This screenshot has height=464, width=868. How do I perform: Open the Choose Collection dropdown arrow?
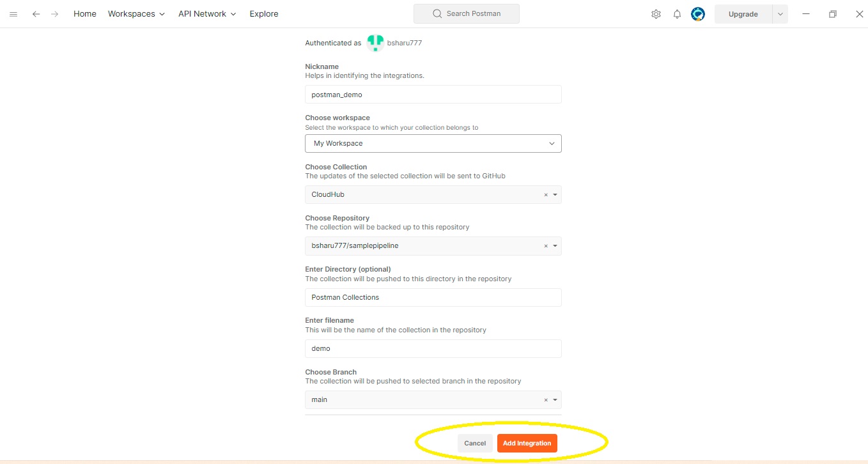(x=555, y=195)
